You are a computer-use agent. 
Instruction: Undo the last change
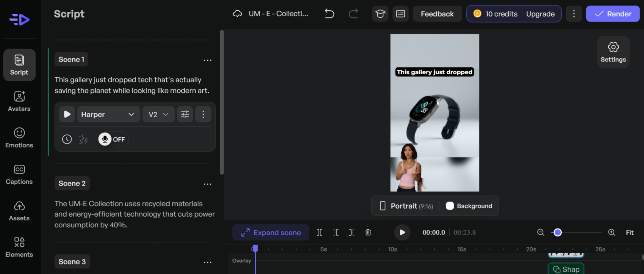pyautogui.click(x=329, y=14)
